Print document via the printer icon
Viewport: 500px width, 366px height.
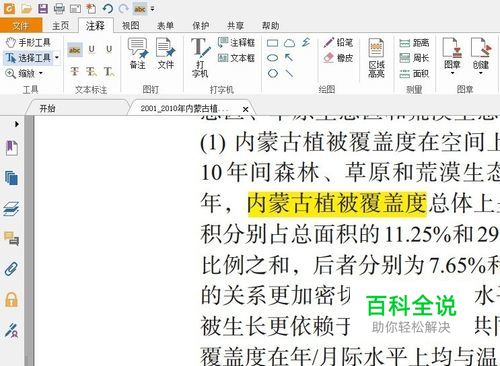coord(59,8)
